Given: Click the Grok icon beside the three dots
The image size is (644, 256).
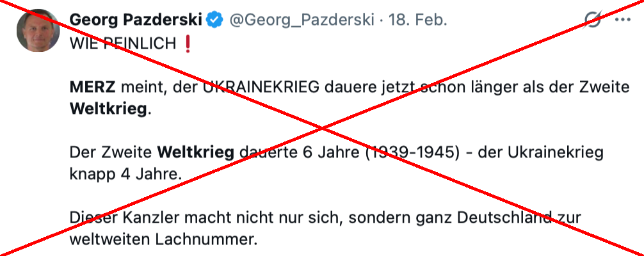Looking at the screenshot, I should 593,20.
